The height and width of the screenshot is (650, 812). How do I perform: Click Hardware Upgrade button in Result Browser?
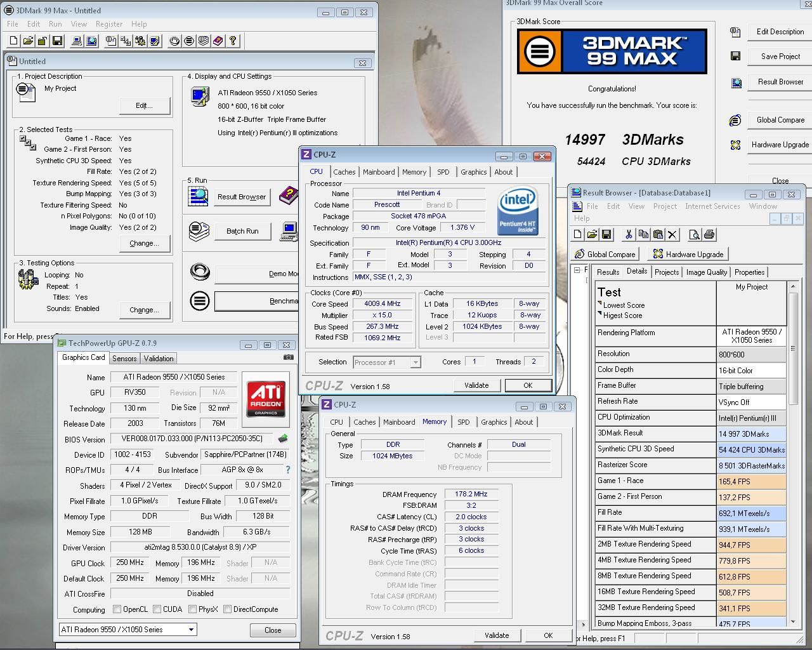pos(688,255)
